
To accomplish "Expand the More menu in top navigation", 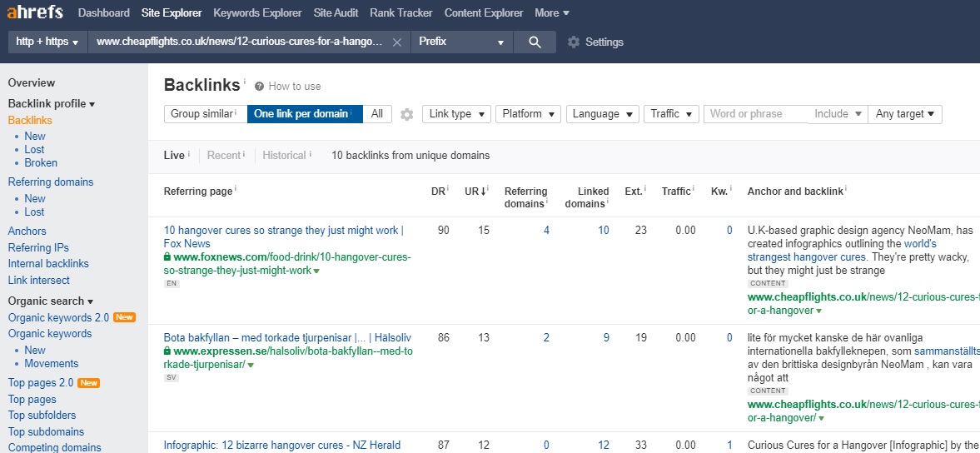I will (x=552, y=12).
